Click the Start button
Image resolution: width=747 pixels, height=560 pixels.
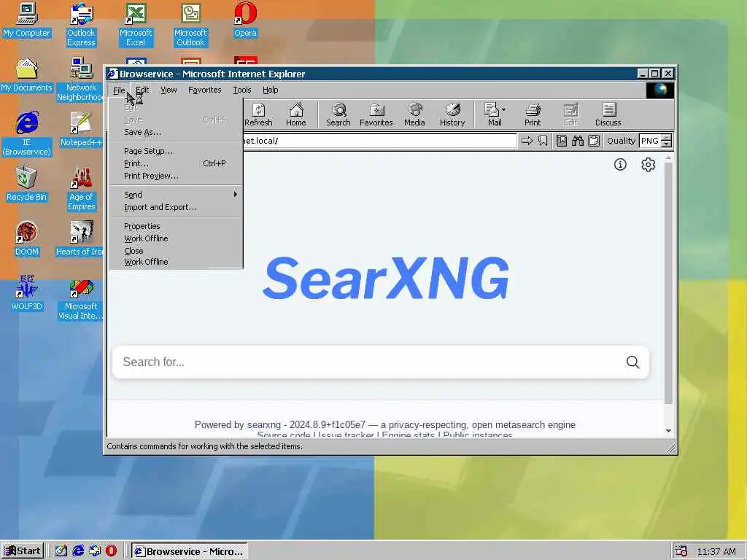[x=22, y=551]
